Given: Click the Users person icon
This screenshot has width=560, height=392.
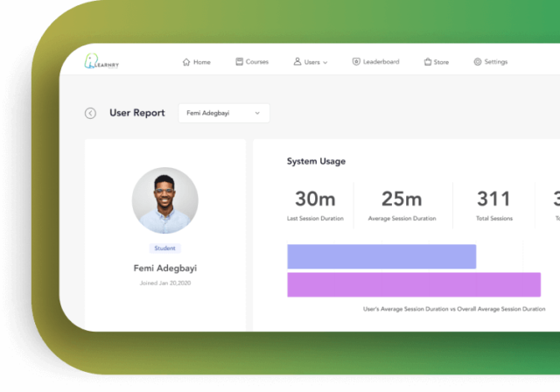Looking at the screenshot, I should coord(297,62).
